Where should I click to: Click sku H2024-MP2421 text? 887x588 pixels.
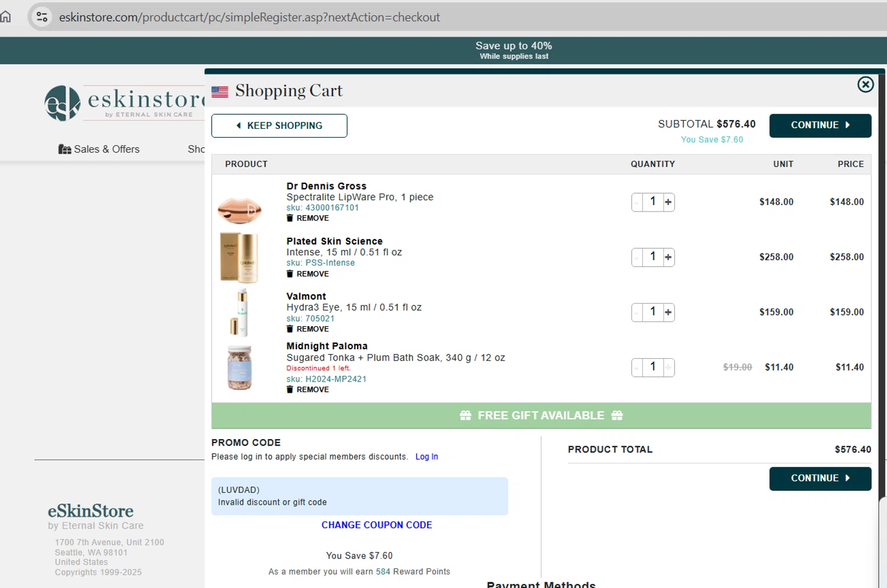coord(326,379)
